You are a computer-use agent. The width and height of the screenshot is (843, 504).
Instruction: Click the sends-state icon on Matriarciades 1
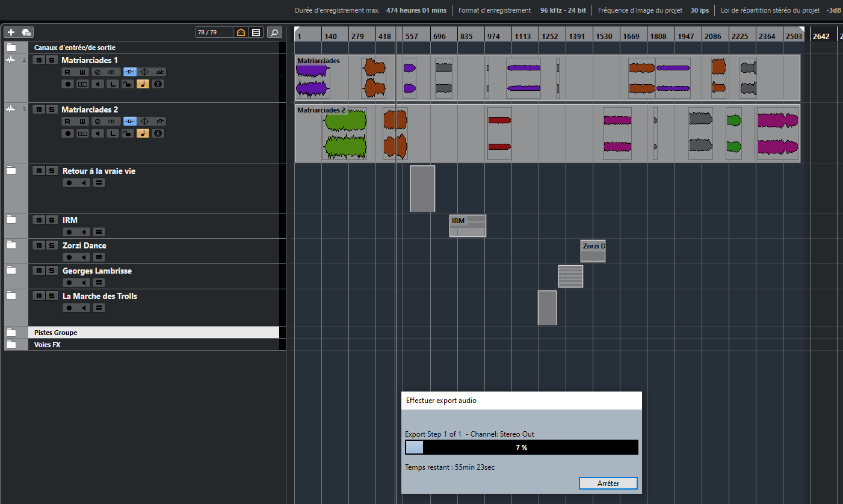point(159,72)
